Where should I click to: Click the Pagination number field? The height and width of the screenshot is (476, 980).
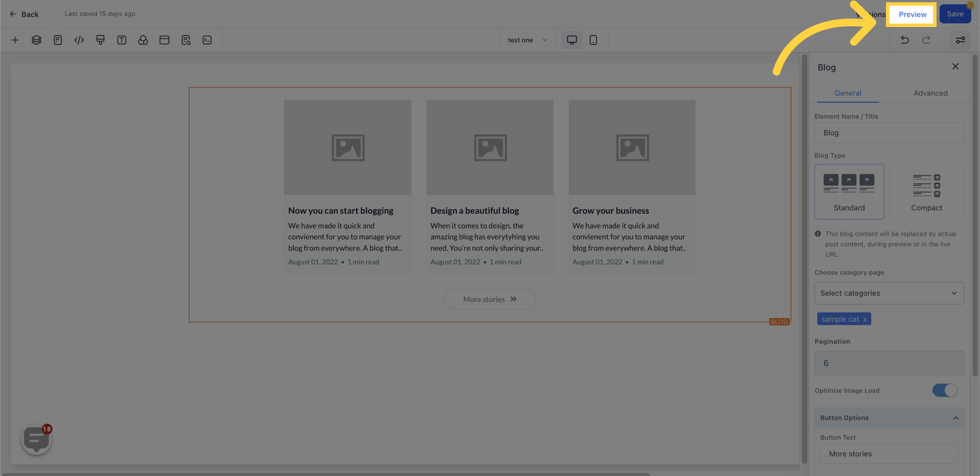(x=889, y=363)
